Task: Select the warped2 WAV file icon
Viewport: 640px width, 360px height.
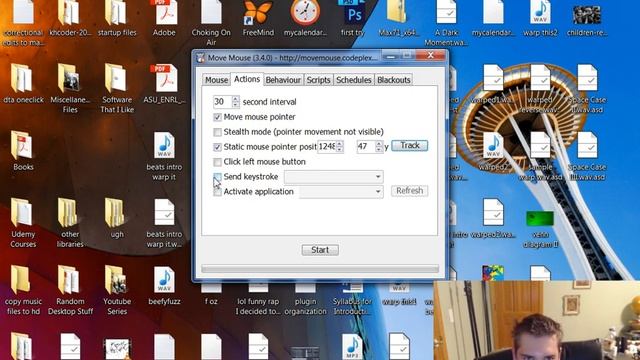Action: [x=493, y=151]
